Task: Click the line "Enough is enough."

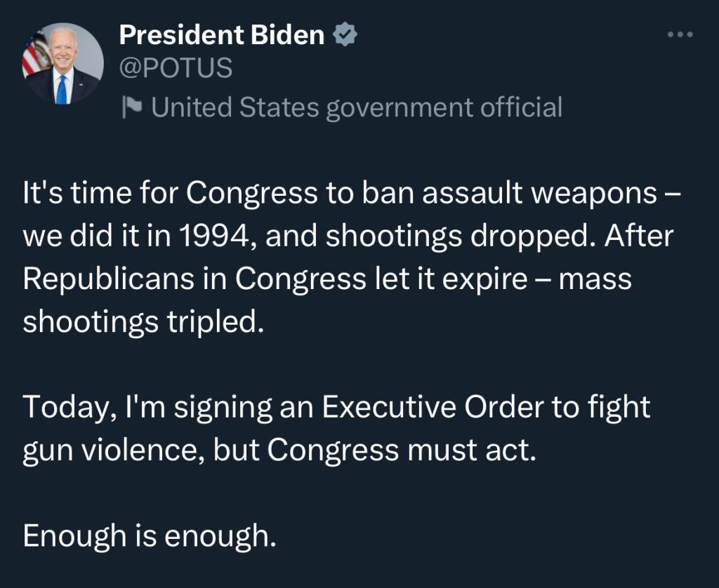Action: coord(147,537)
